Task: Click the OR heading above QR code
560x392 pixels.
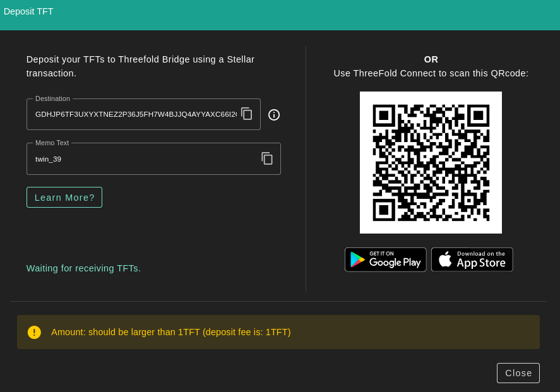Action: 431,59
